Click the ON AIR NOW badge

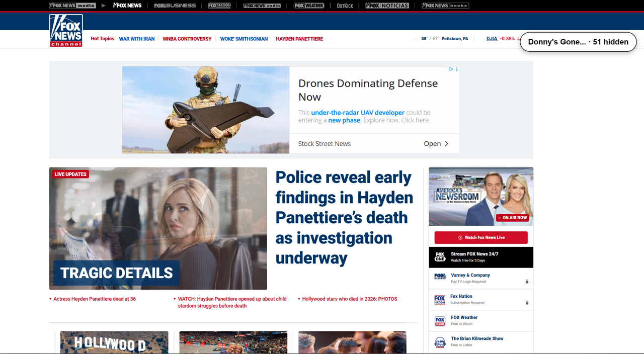tap(512, 218)
